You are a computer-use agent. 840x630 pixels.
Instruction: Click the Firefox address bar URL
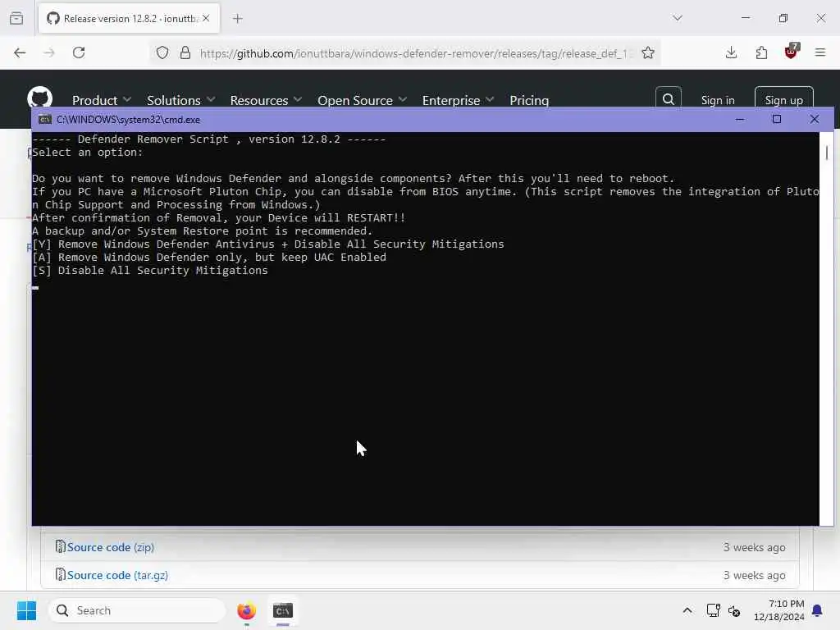413,53
